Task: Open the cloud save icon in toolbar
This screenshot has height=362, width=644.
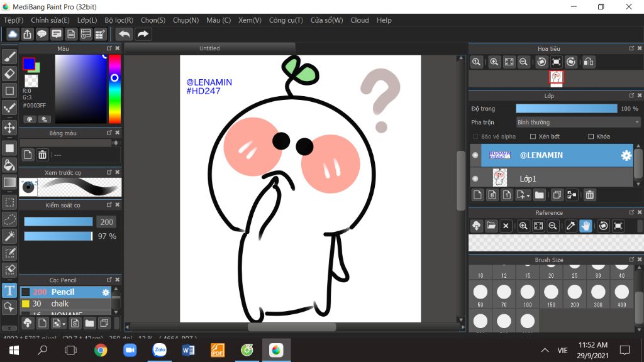Action: click(13, 34)
